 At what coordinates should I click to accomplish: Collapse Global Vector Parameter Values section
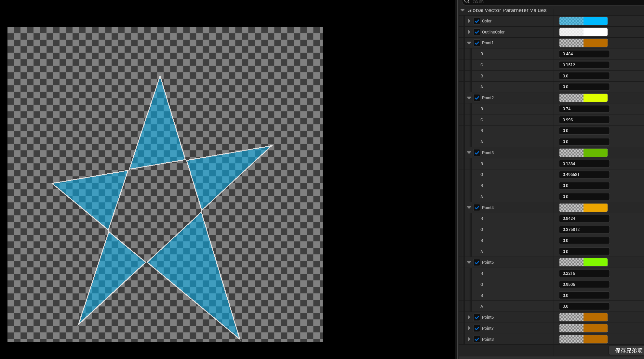(x=463, y=10)
